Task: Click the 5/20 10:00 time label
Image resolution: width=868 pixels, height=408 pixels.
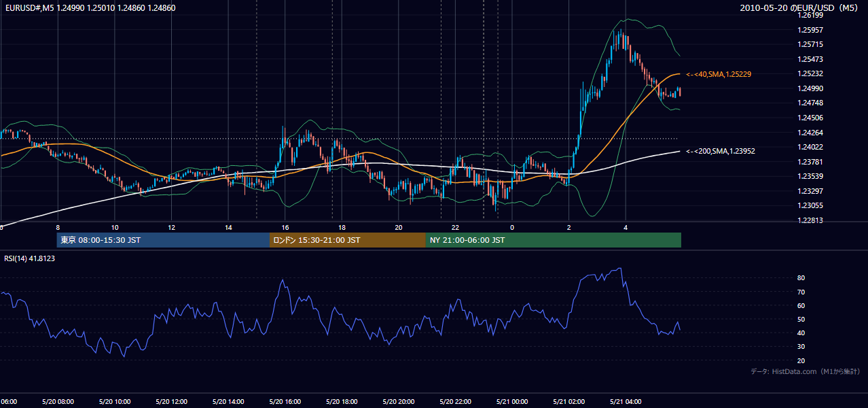Action: 115,402
